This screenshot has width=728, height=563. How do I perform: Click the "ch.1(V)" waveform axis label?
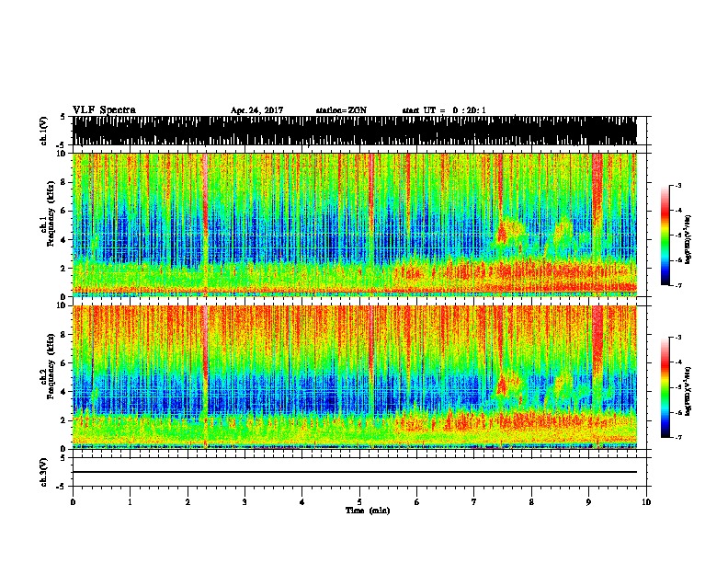pos(44,131)
